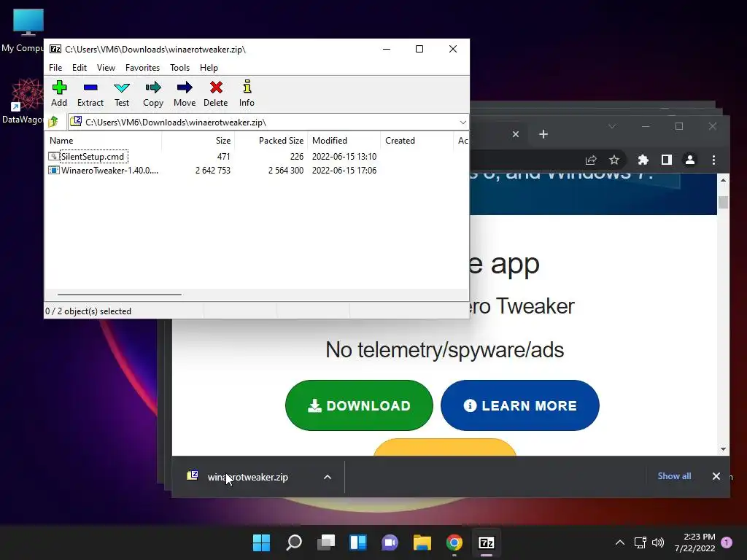The height and width of the screenshot is (560, 747).
Task: Open Teams Chat on taskbar
Action: coord(390,542)
